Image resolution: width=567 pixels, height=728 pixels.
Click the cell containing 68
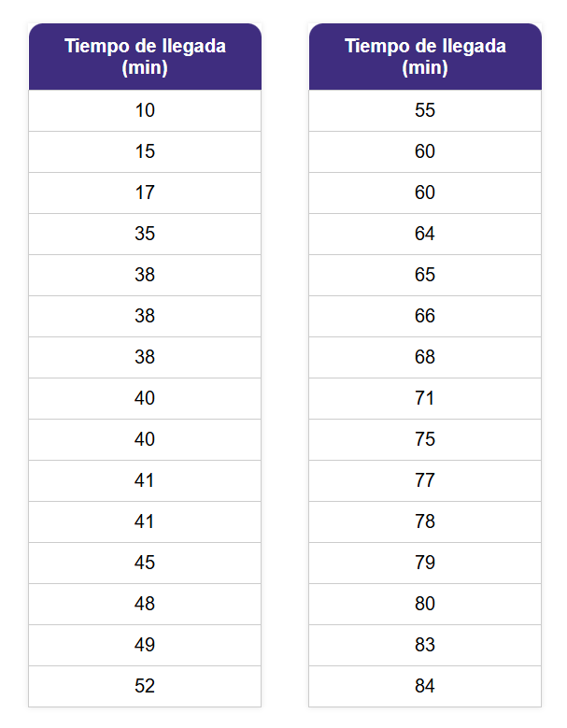425,357
